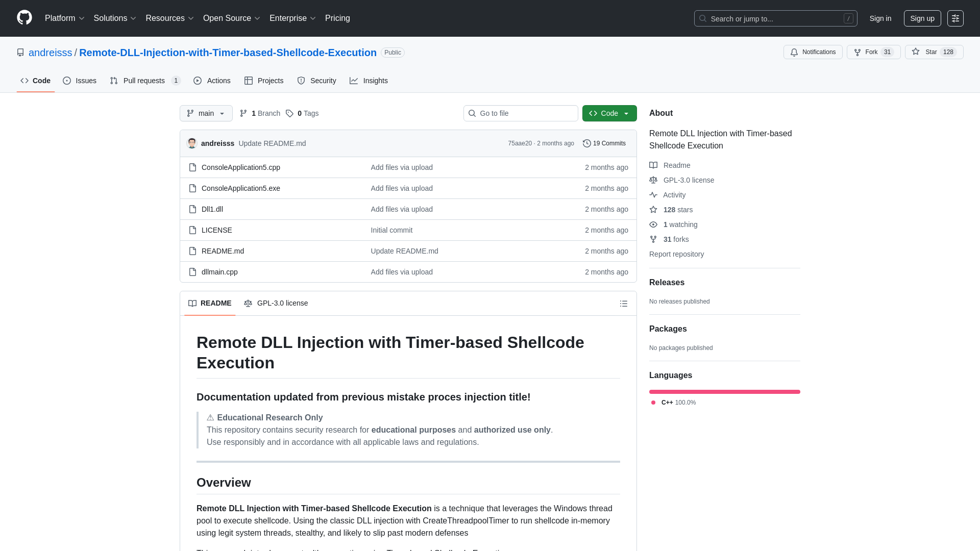Open the ConsoleApplication5.cpp file

point(241,167)
